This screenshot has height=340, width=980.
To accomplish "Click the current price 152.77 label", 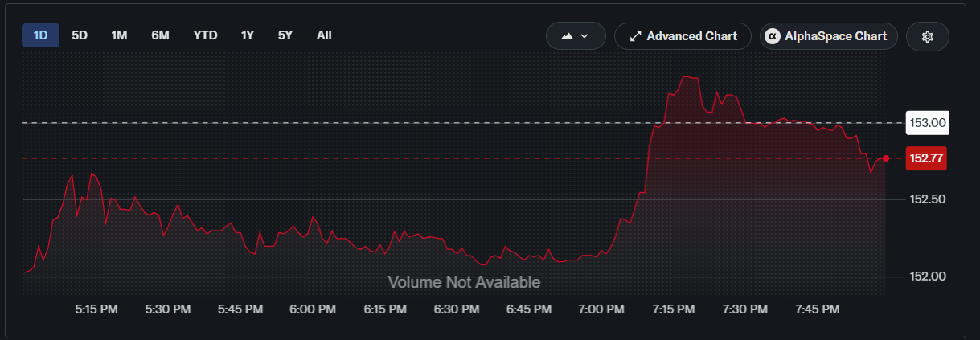I will tap(926, 158).
